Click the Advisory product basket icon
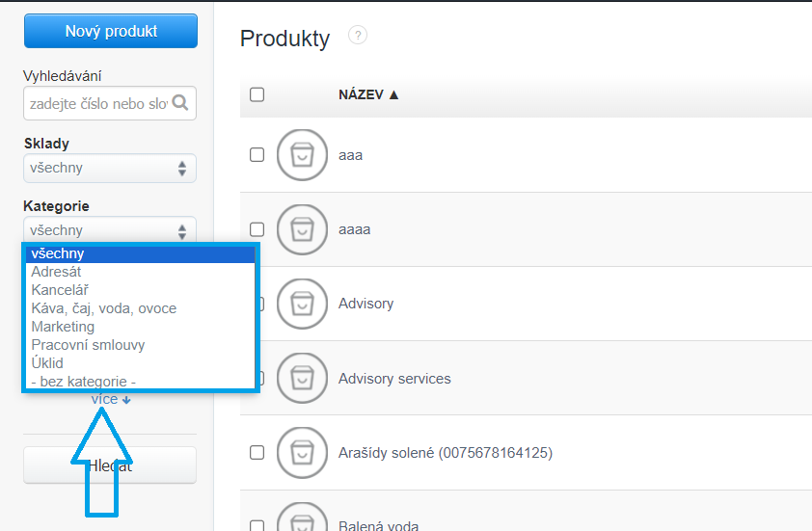Screen dimensions: 812x531 302,304
